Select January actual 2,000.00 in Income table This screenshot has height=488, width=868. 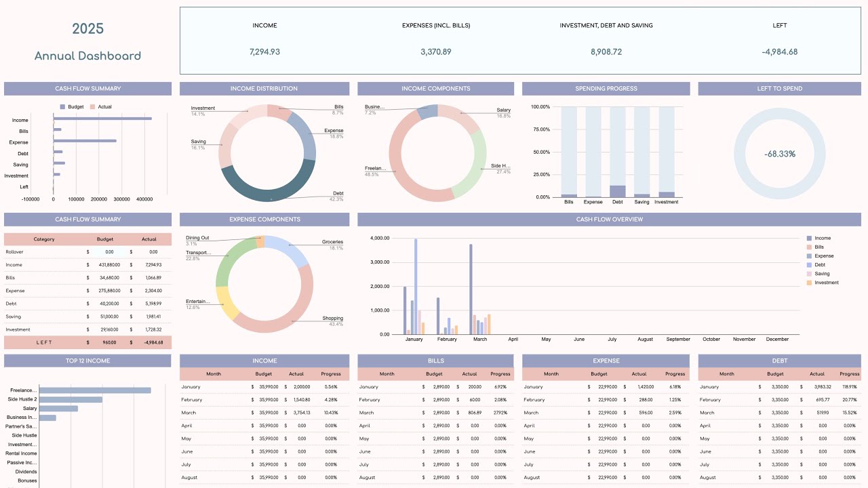point(301,387)
